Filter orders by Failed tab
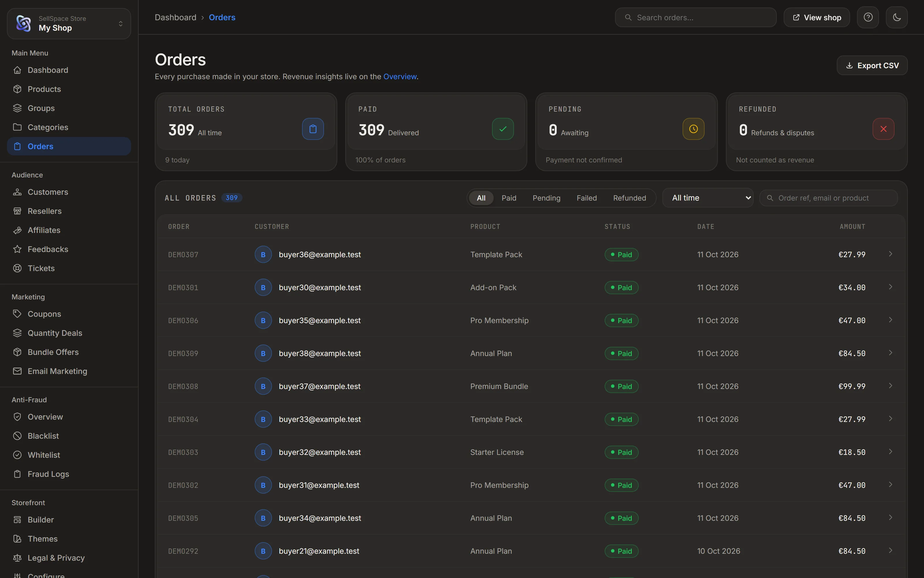 [586, 198]
